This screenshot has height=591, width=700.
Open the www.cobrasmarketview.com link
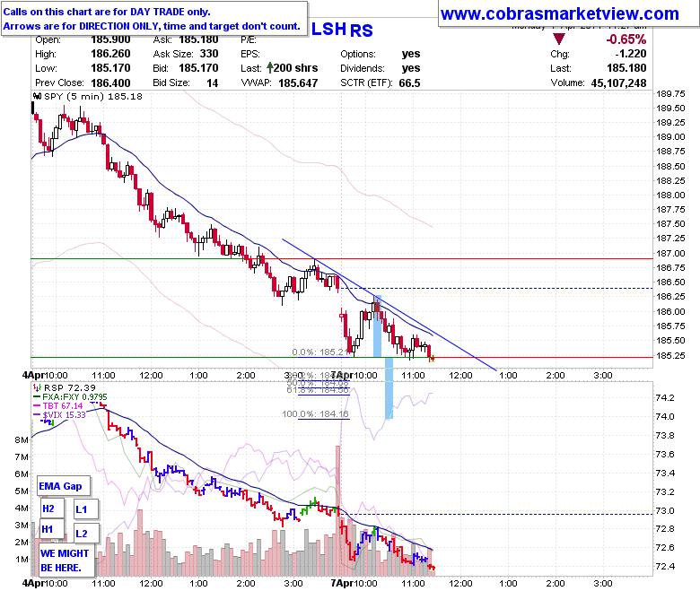[559, 13]
